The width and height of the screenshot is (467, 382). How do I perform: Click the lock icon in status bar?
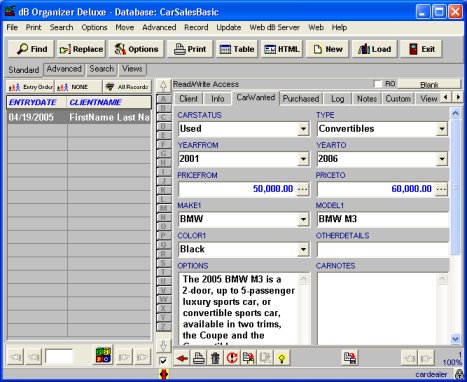pos(460,374)
